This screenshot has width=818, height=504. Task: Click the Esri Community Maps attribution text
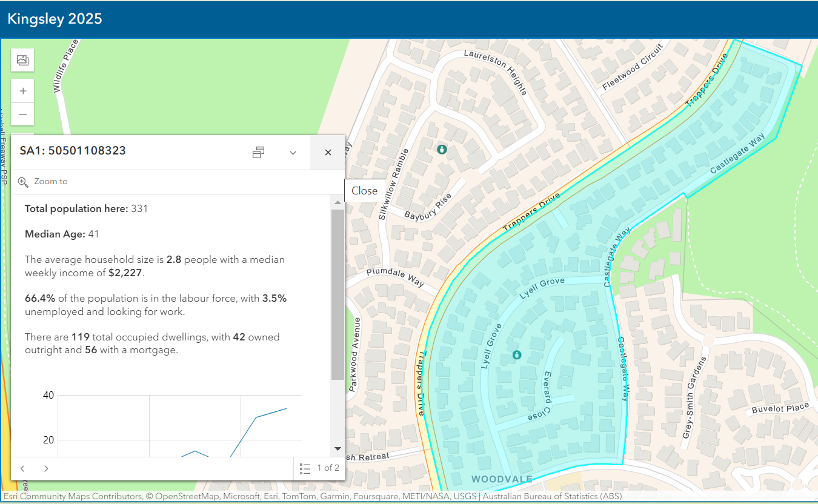(312, 497)
